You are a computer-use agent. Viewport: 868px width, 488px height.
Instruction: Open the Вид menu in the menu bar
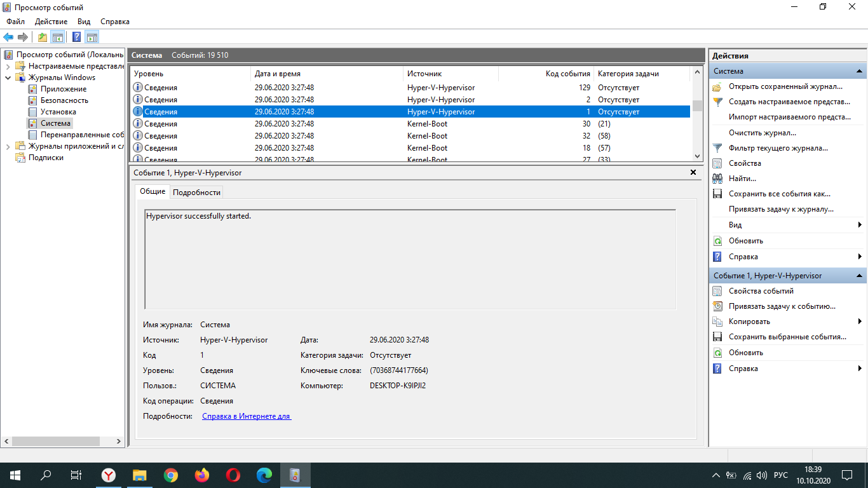point(84,22)
